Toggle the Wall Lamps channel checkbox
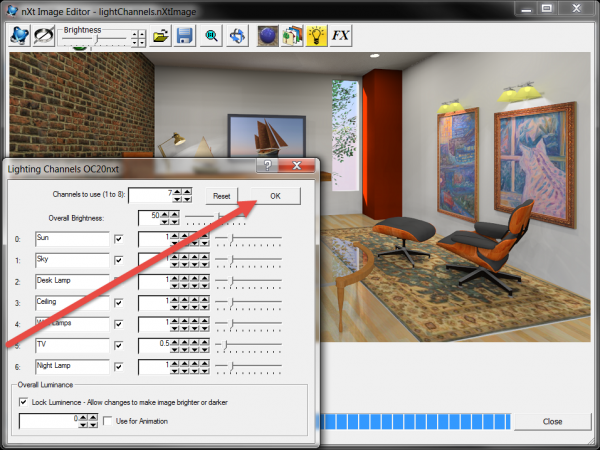600x450 pixels. coord(119,324)
